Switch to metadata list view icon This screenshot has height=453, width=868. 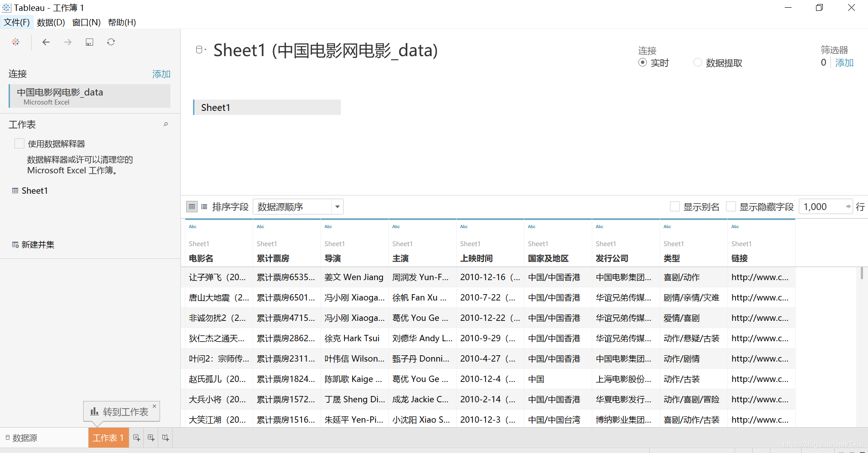[204, 207]
